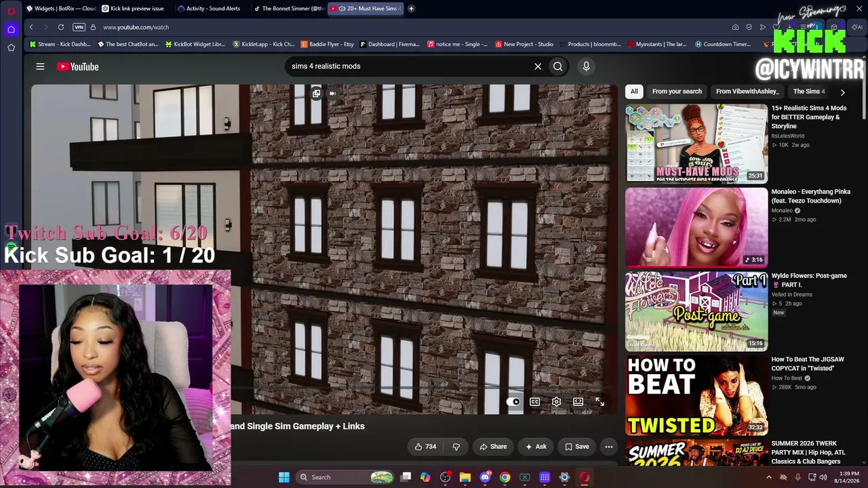Screen dimensions: 868x488
Task: Click the Ask button below the video
Action: [535, 447]
